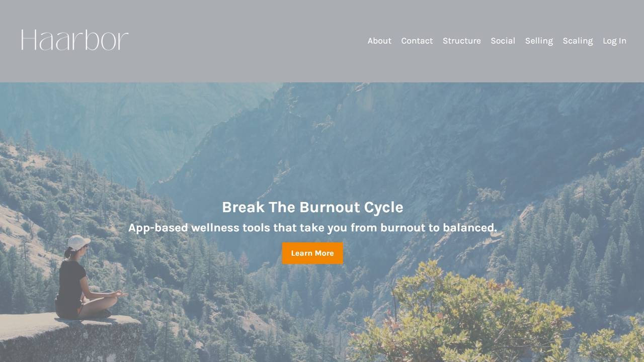Navigate to the Scaling page

tap(578, 41)
